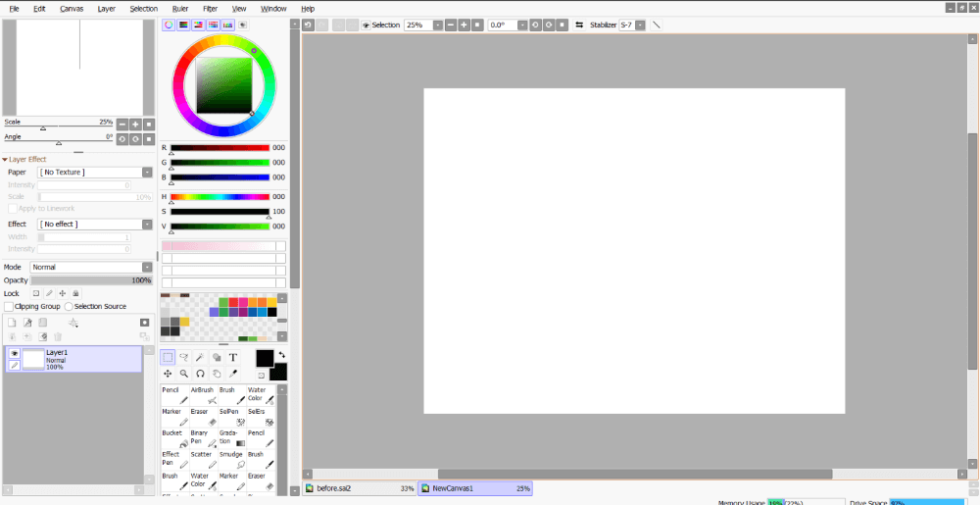
Task: Select the Eraser brush preset
Action: point(203,416)
